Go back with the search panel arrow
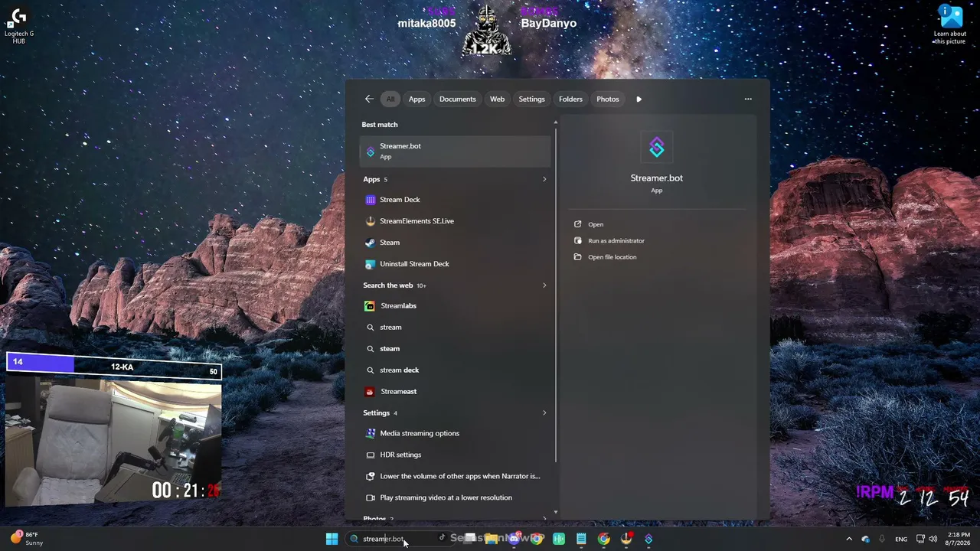This screenshot has width=980, height=551. pyautogui.click(x=369, y=99)
